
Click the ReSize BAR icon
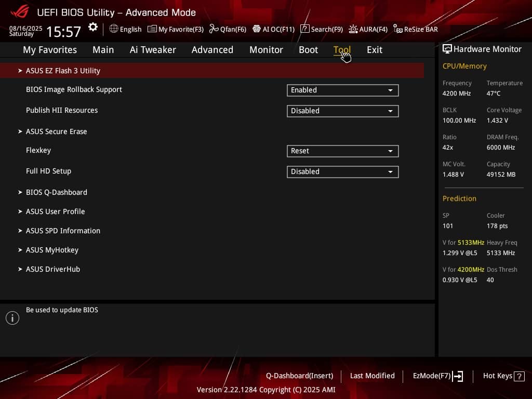point(398,29)
